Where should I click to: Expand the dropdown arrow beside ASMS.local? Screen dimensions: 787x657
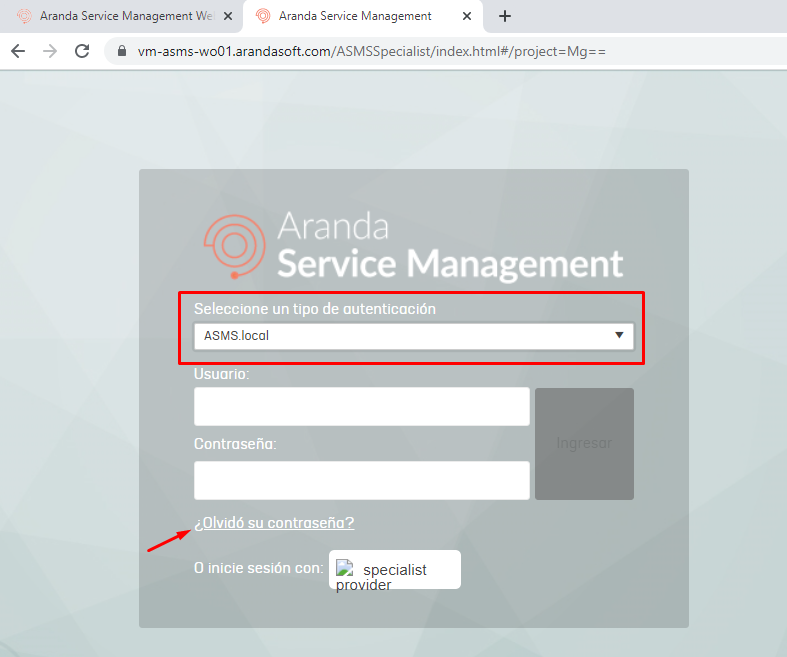tap(619, 335)
